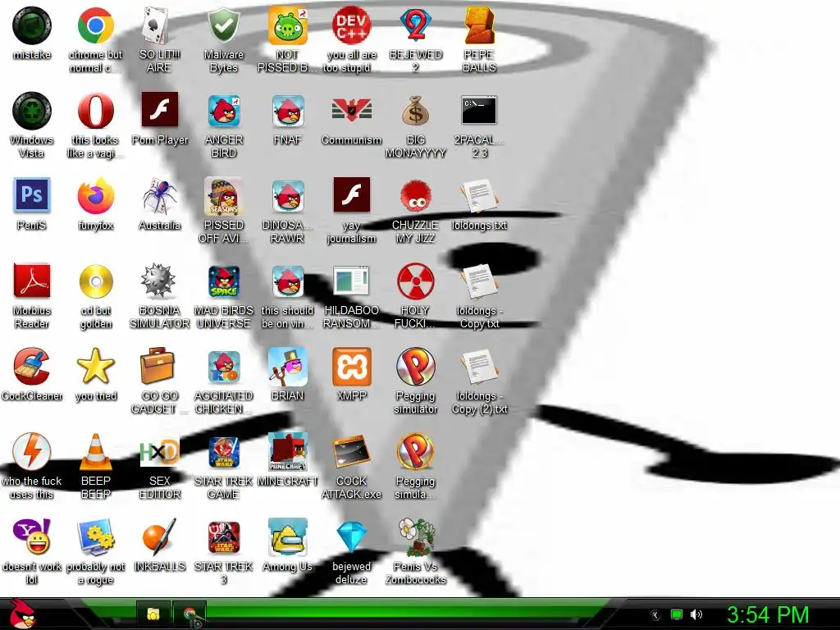840x630 pixels.
Task: Select the 'you tried' star icon
Action: [95, 367]
